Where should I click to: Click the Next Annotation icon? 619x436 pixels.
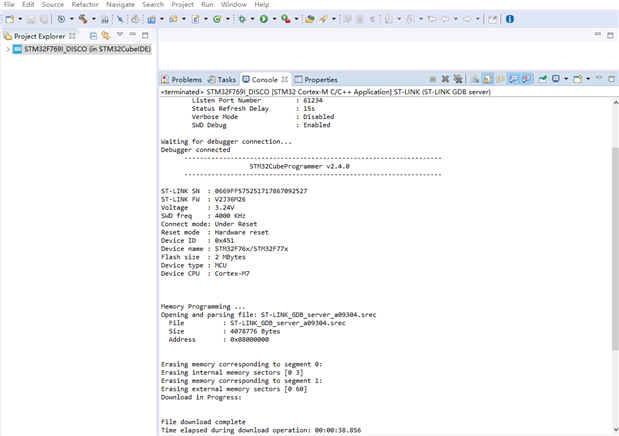[389, 19]
